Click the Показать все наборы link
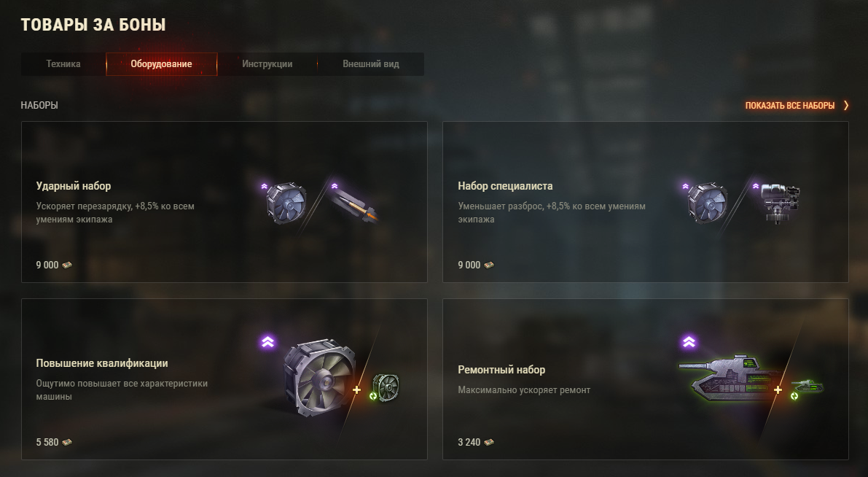The width and height of the screenshot is (868, 477). click(790, 105)
